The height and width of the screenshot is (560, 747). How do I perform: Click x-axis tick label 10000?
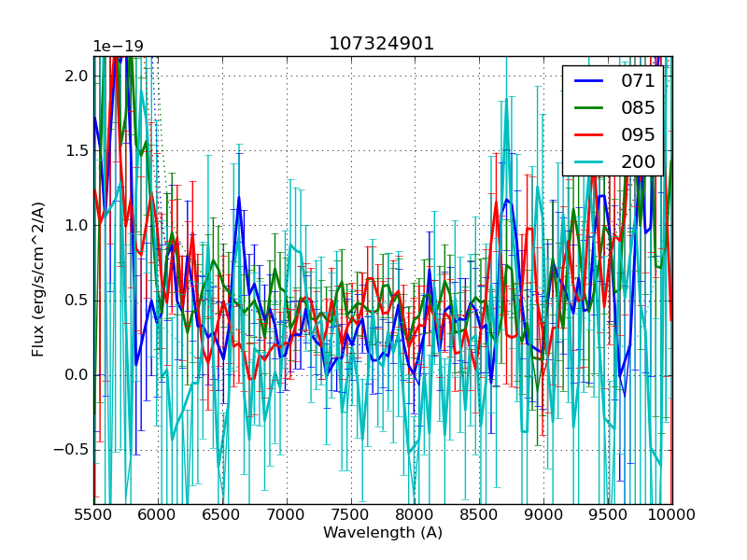pos(672,514)
